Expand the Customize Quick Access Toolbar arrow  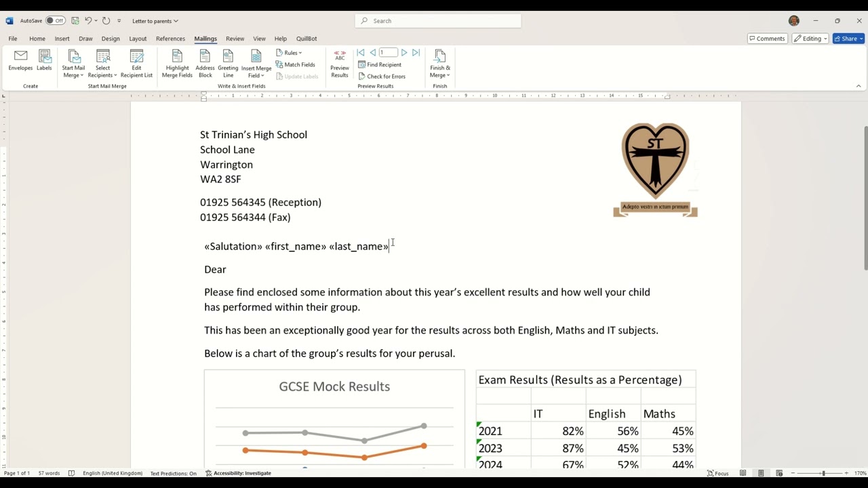point(119,21)
